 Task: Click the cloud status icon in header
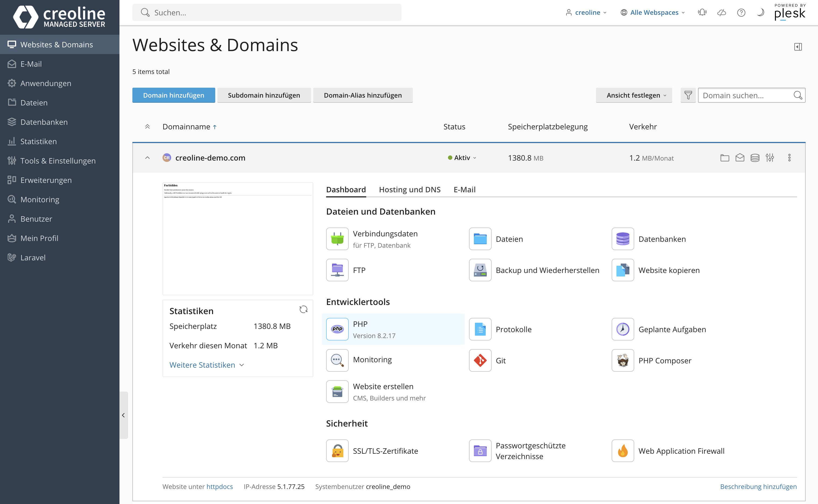pos(722,13)
